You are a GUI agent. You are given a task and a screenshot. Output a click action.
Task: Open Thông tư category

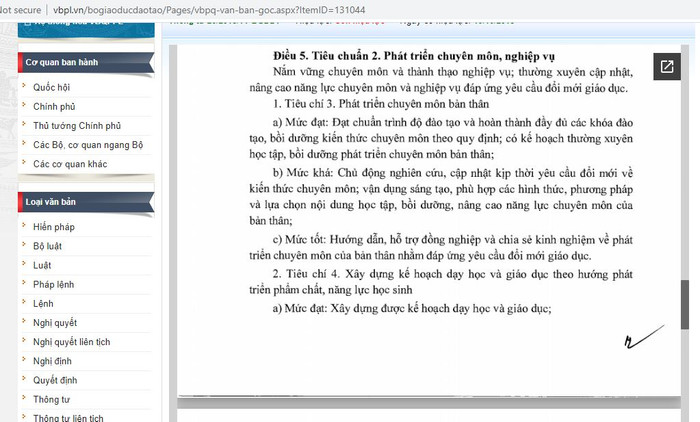tap(51, 398)
